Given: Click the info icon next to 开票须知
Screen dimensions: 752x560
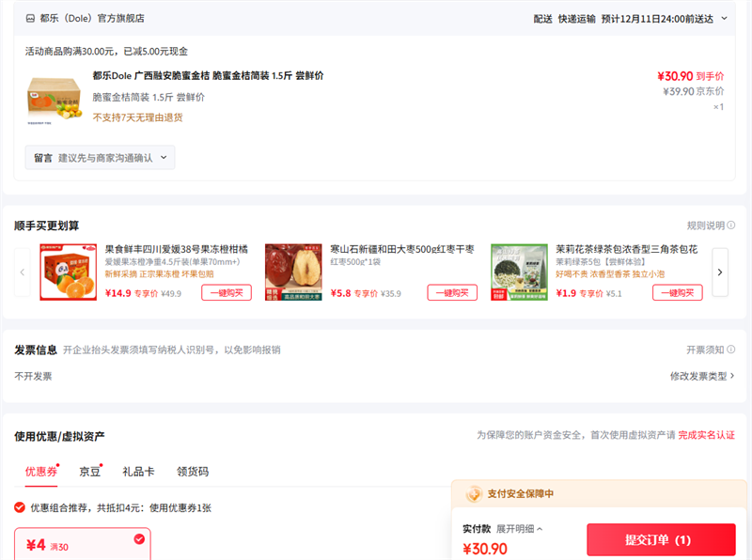Looking at the screenshot, I should [x=731, y=350].
